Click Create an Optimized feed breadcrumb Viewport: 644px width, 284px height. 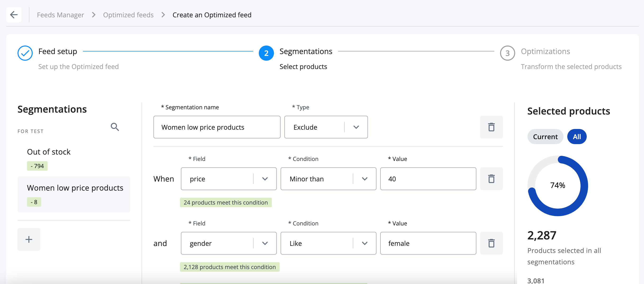pos(212,15)
